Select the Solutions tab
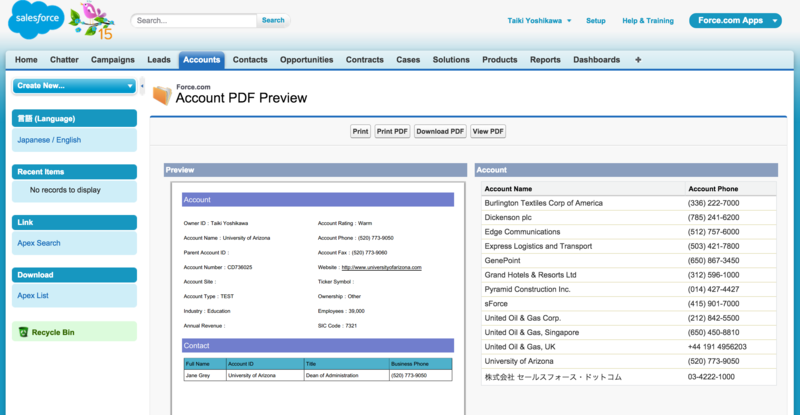The height and width of the screenshot is (415, 800). pos(451,60)
